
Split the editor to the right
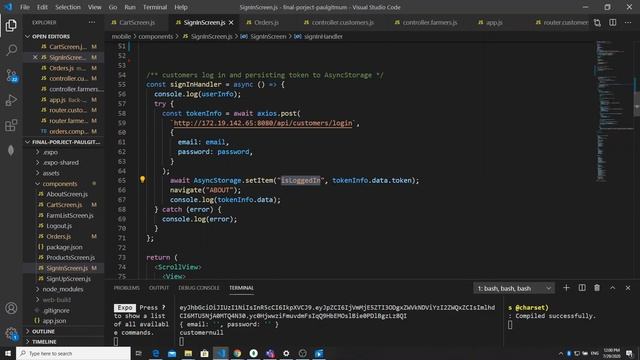click(x=613, y=22)
